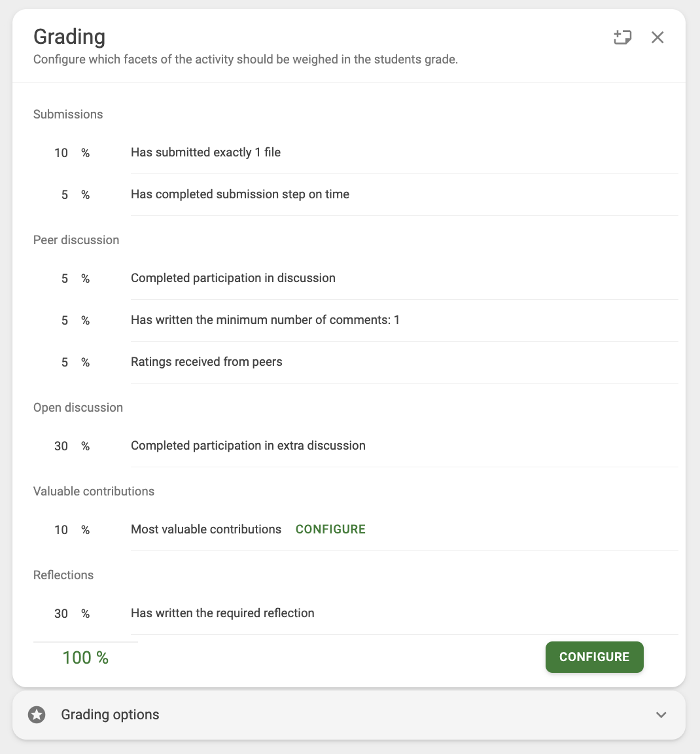Screen dimensions: 700x754
Task: Click the star icon beside Grading options
Action: point(37,715)
